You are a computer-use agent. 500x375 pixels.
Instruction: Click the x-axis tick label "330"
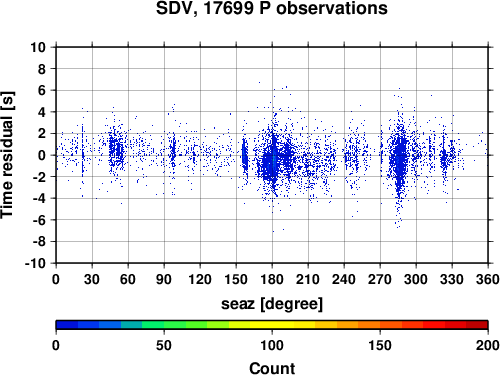point(452,279)
